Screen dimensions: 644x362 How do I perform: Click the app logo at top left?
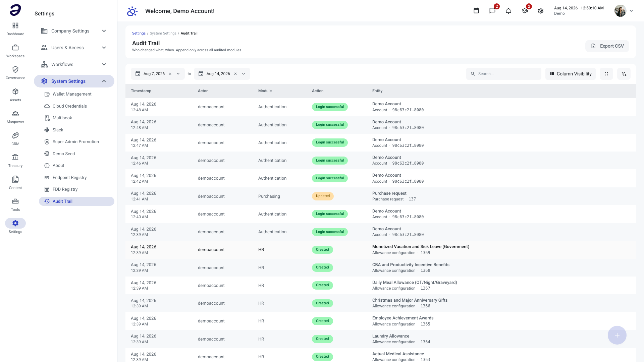(15, 10)
